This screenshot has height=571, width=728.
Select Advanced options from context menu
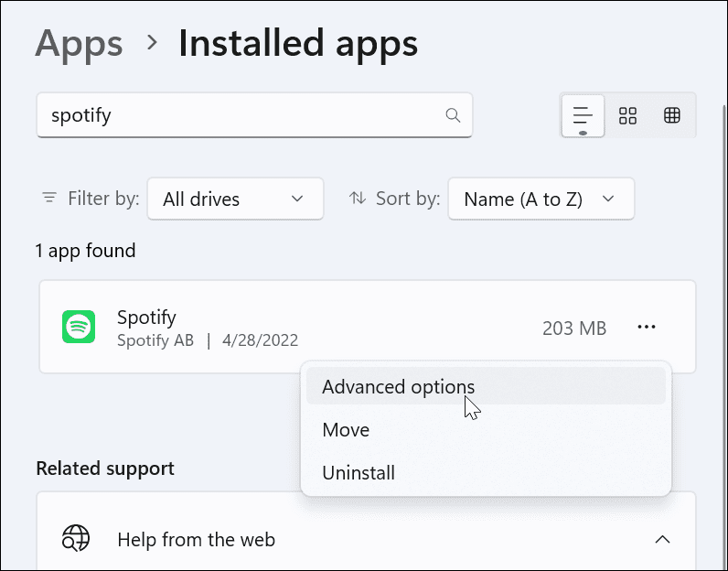[399, 386]
